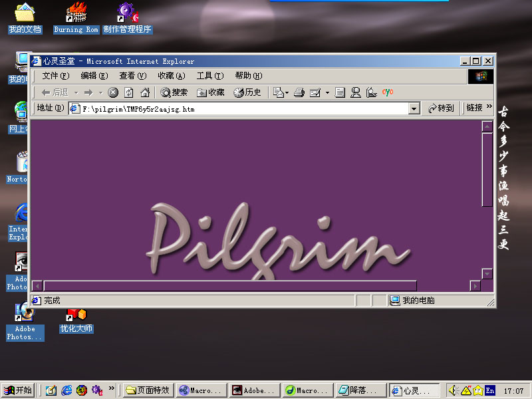Open the 文件(F) menu
Screen dimensions: 532x399
(x=55, y=76)
